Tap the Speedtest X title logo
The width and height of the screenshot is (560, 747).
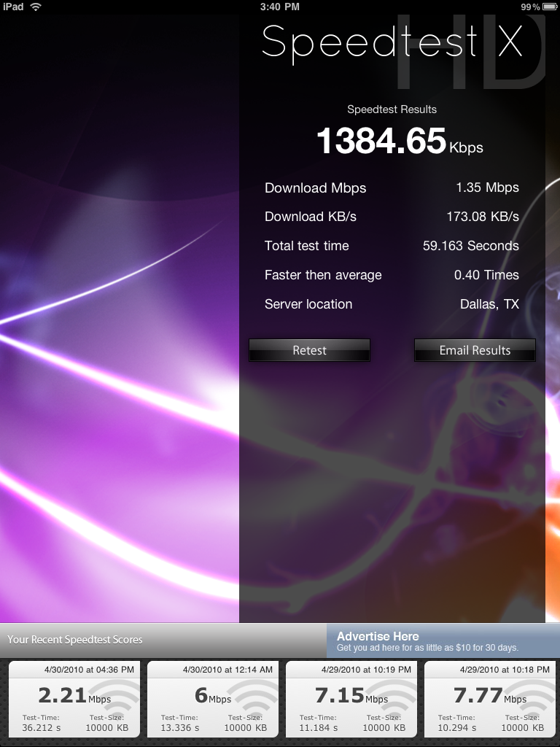pos(392,43)
